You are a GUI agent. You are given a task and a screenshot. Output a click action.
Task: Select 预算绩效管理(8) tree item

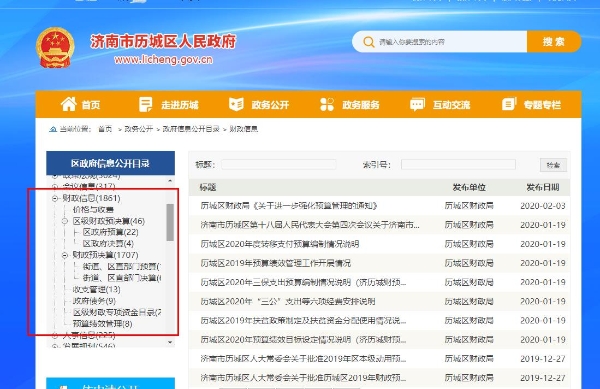tap(103, 324)
